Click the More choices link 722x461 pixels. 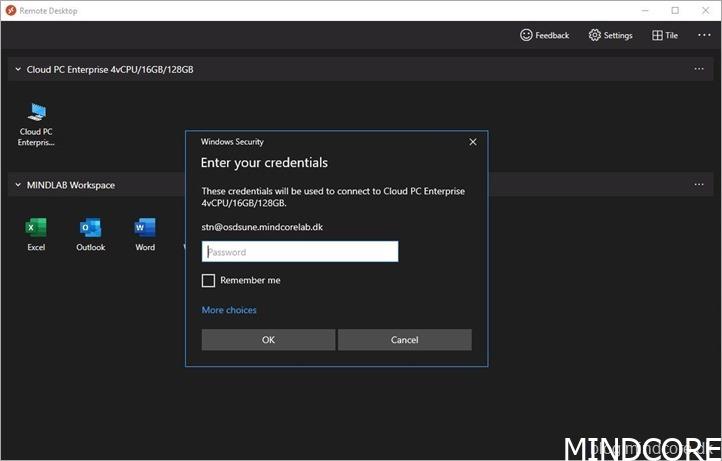coord(229,310)
